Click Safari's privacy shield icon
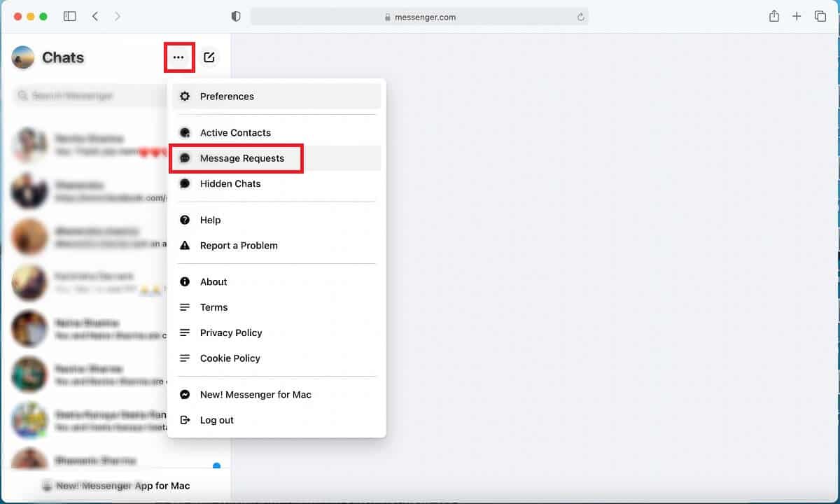This screenshot has height=504, width=840. pyautogui.click(x=235, y=16)
